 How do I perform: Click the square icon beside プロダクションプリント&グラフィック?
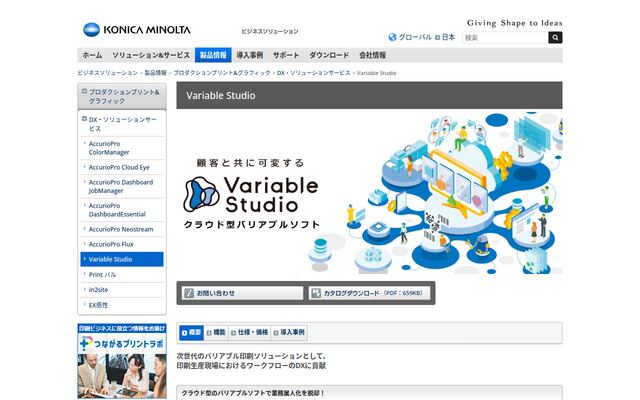[84, 91]
